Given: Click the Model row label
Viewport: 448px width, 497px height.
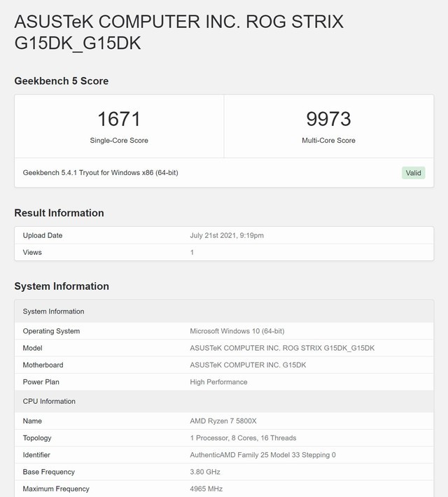Looking at the screenshot, I should (33, 348).
